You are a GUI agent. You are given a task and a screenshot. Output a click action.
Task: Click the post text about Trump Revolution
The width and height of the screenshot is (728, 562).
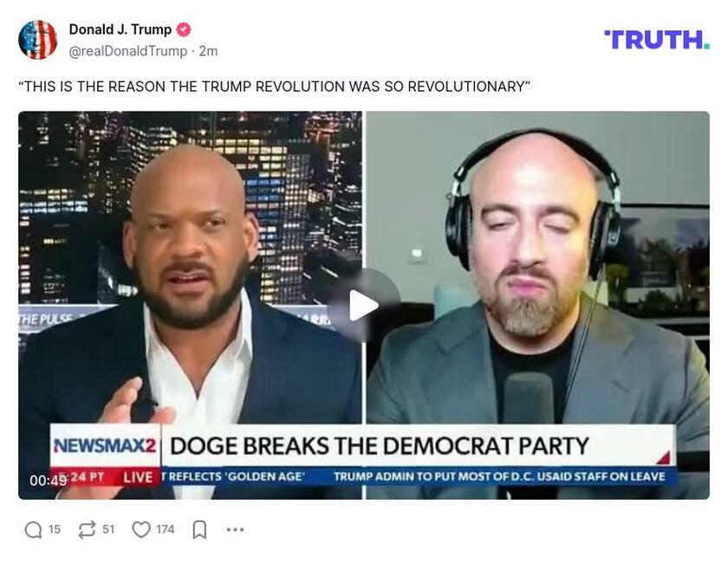[274, 87]
